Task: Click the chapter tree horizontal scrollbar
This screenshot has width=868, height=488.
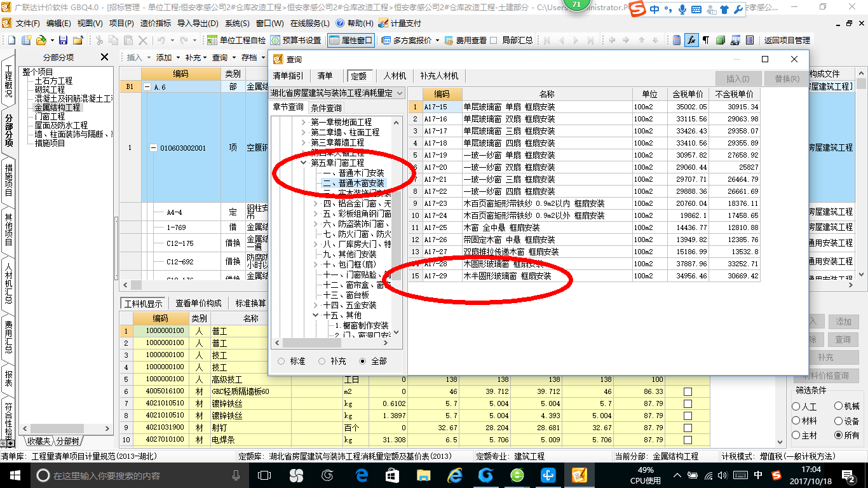Action: (332, 342)
